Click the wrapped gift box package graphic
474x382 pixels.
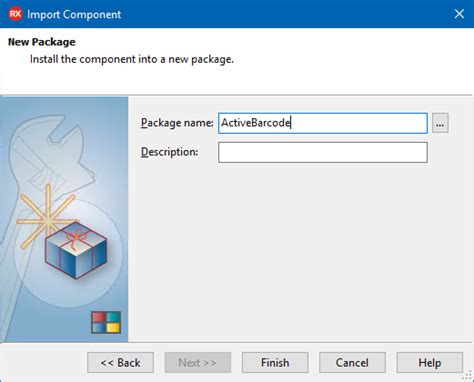coord(76,250)
